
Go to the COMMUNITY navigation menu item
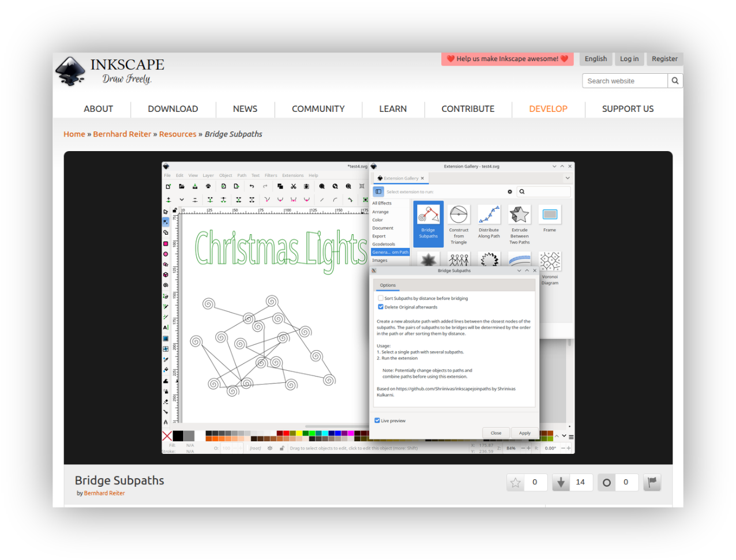[x=318, y=109]
